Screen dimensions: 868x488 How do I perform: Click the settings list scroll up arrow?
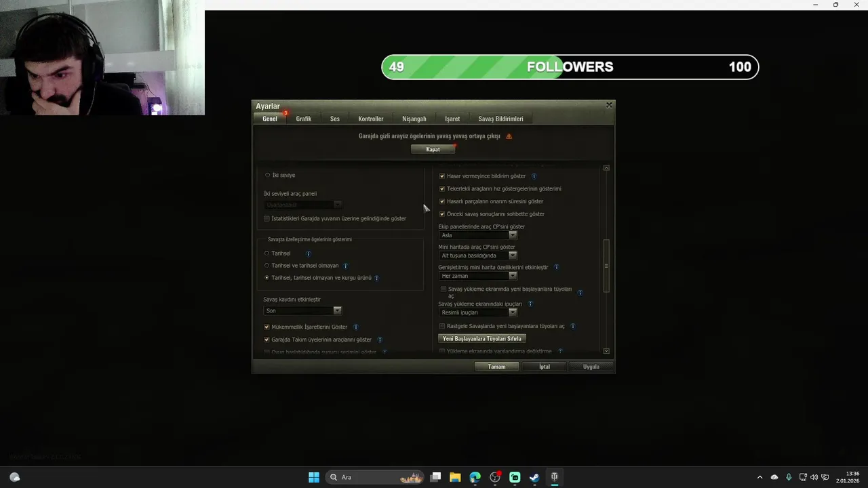click(606, 167)
